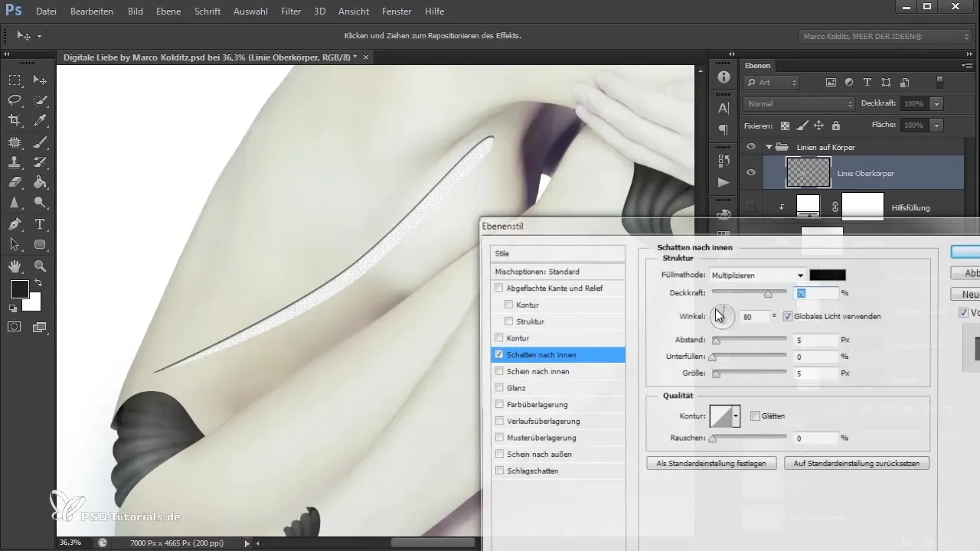
Task: Open the History panel icon
Action: point(724,161)
